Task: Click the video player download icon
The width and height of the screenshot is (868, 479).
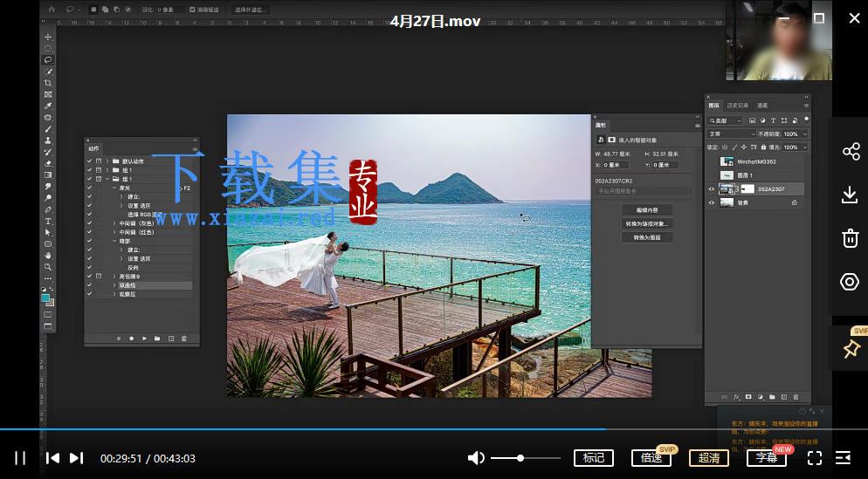Action: (850, 195)
